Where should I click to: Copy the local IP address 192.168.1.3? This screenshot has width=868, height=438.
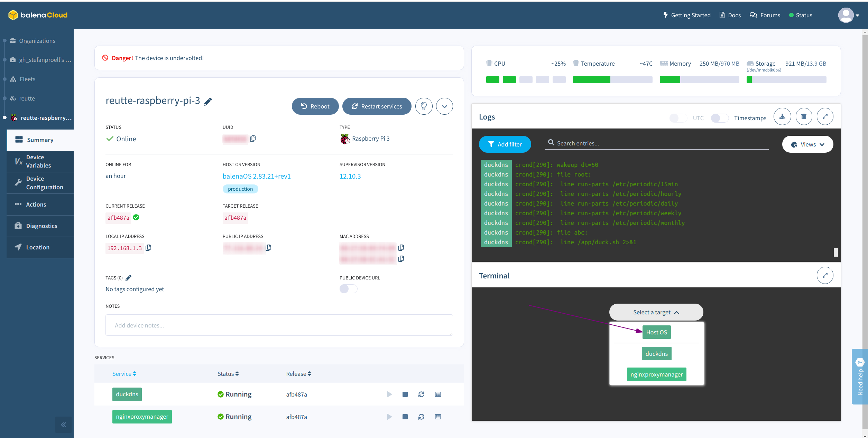point(148,248)
